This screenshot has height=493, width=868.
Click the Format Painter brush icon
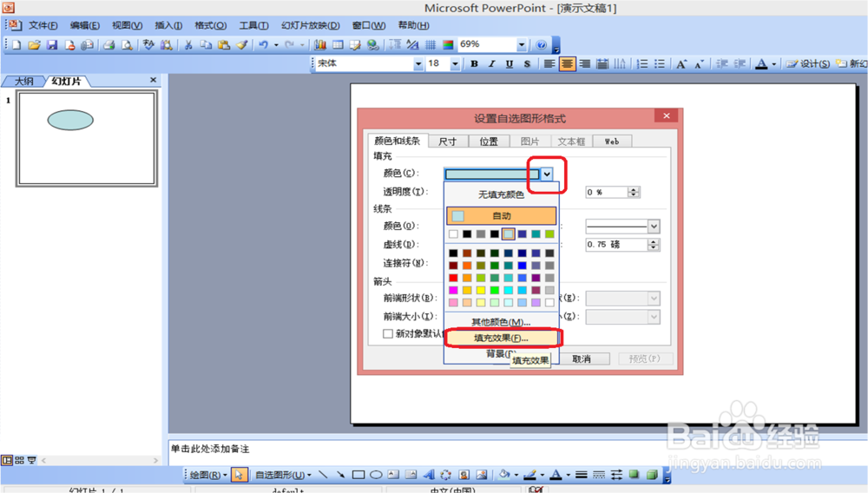242,45
